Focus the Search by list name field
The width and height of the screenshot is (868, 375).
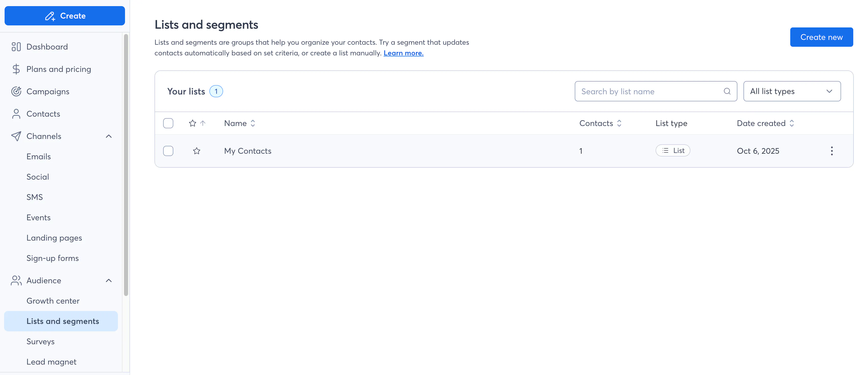pos(650,91)
